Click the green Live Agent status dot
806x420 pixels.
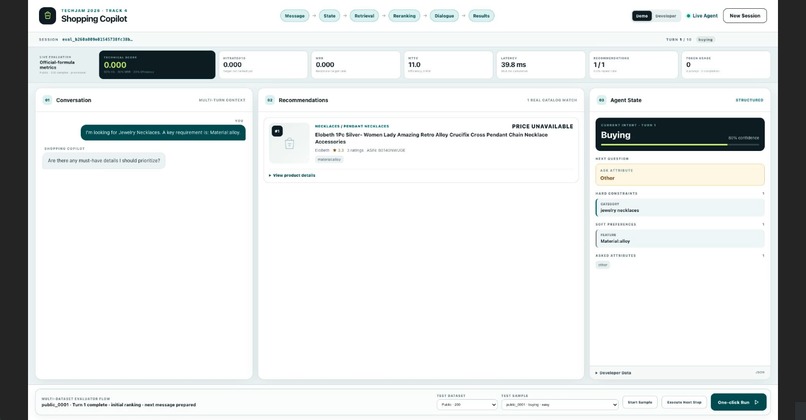pyautogui.click(x=688, y=16)
